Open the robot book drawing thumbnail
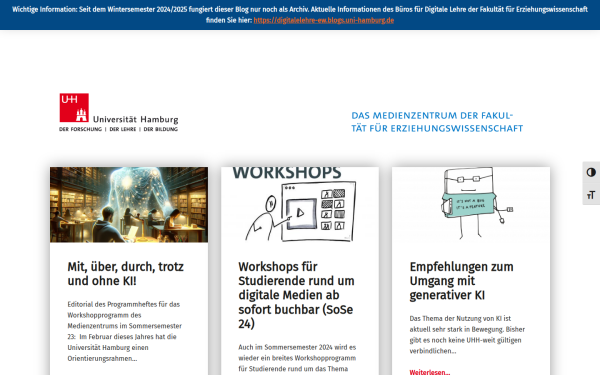This screenshot has height=375, width=600. click(471, 205)
